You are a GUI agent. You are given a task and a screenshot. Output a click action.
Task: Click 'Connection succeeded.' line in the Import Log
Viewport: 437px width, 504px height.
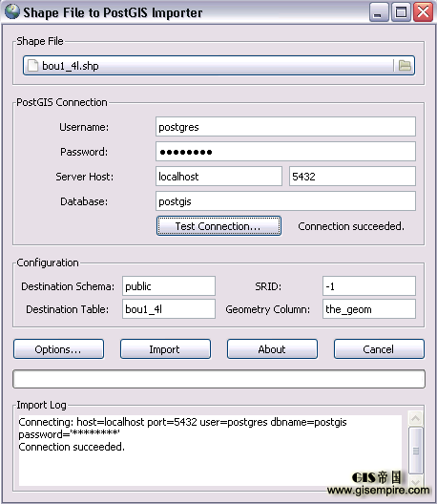[72, 447]
